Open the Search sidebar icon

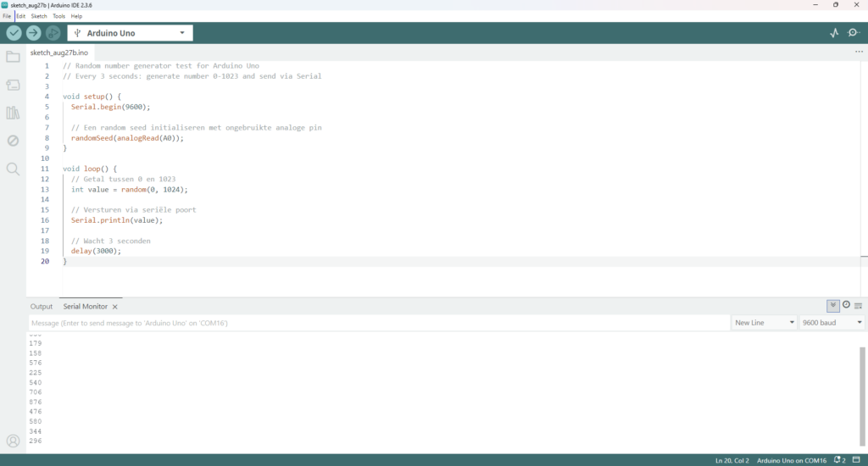click(x=13, y=169)
